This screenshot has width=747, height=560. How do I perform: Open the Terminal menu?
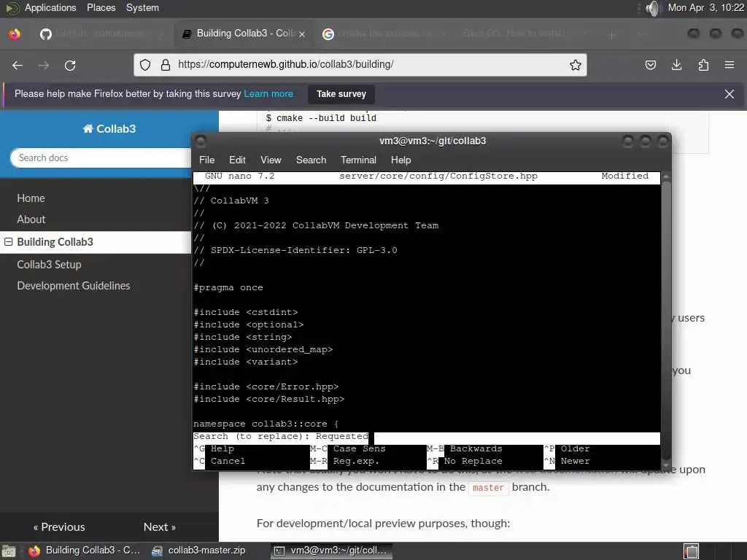[x=358, y=160]
